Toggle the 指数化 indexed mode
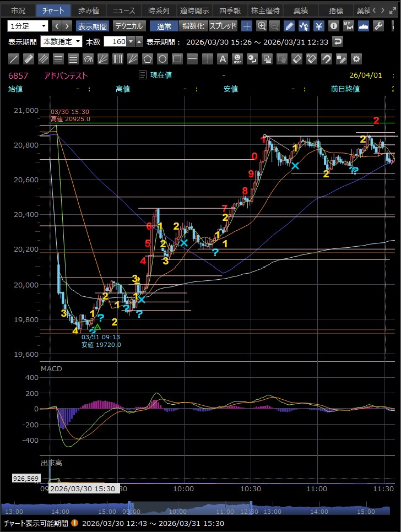The width and height of the screenshot is (401, 532). (x=193, y=26)
